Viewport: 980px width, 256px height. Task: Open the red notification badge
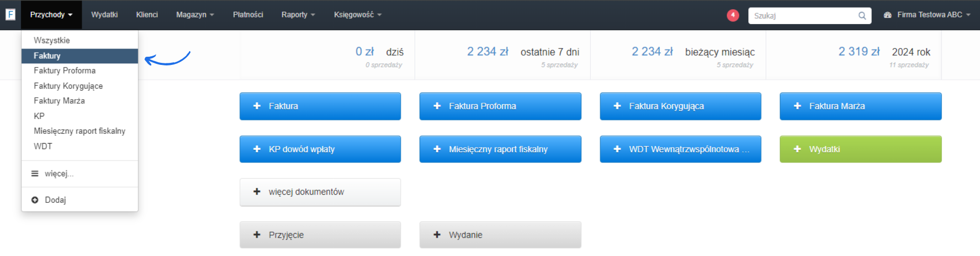732,15
